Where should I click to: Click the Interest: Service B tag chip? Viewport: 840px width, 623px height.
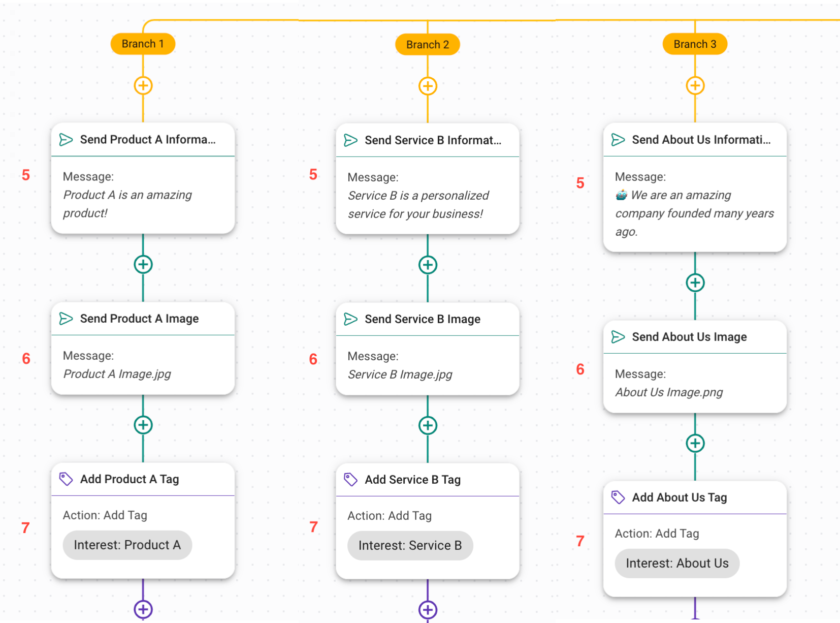pos(410,546)
